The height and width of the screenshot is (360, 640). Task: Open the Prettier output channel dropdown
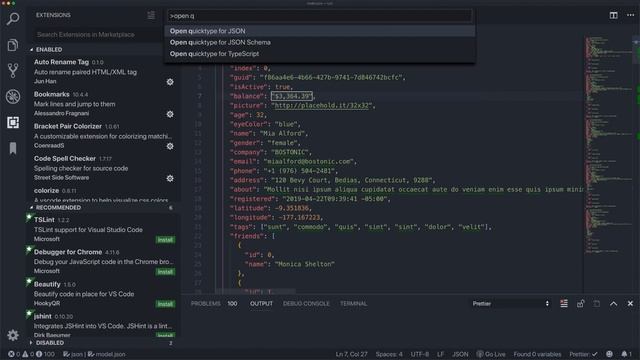511,304
